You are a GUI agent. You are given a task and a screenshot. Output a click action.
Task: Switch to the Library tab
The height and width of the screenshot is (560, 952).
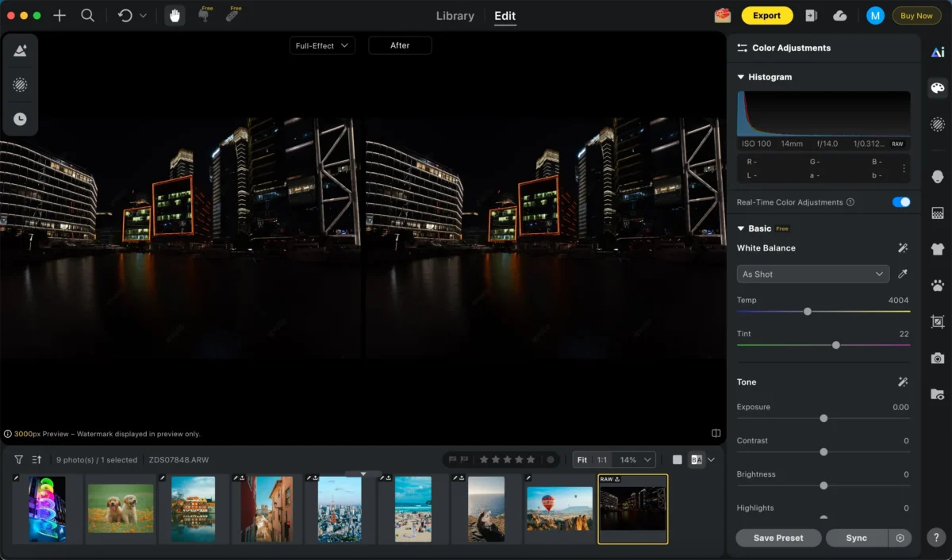click(455, 16)
